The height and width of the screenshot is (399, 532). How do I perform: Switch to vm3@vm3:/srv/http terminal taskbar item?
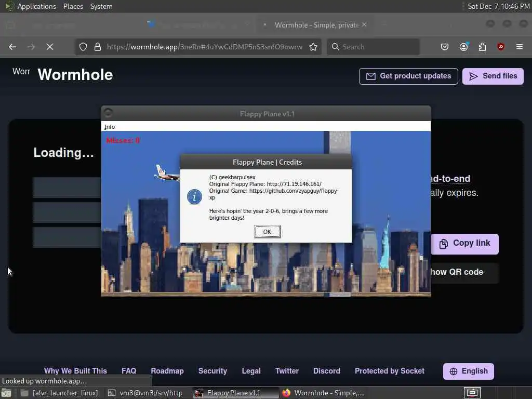146,393
